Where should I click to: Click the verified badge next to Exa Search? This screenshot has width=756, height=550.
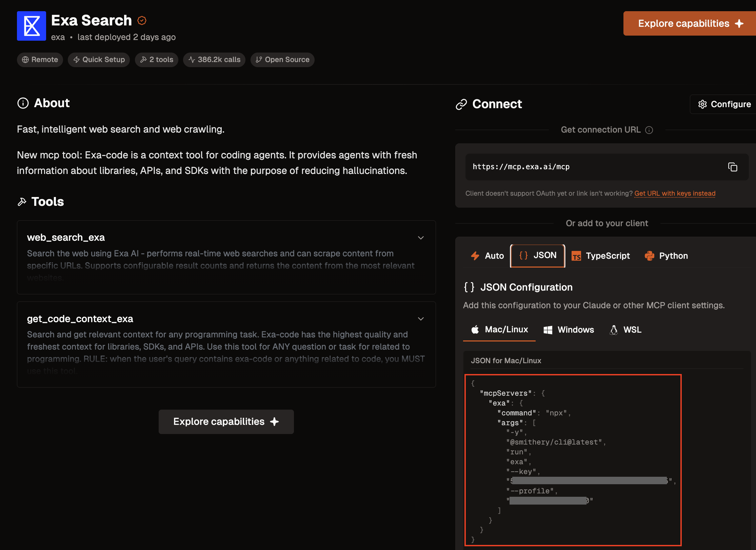(x=142, y=21)
